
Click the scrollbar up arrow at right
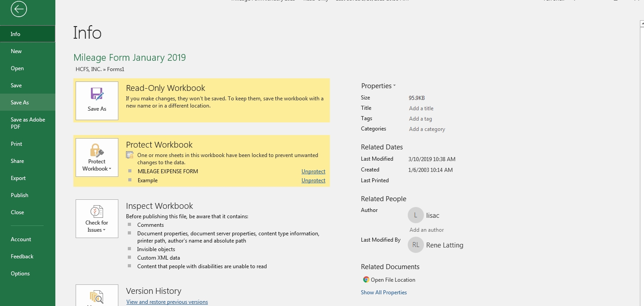click(642, 24)
